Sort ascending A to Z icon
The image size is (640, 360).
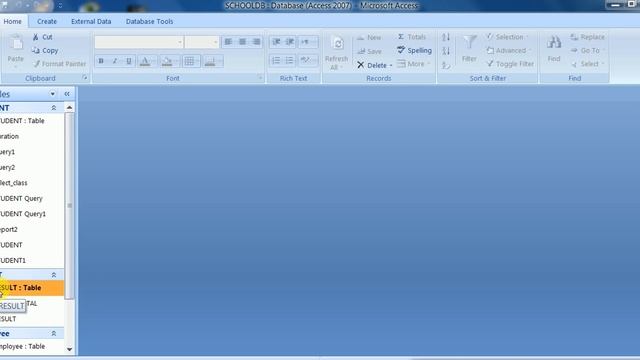[446, 37]
